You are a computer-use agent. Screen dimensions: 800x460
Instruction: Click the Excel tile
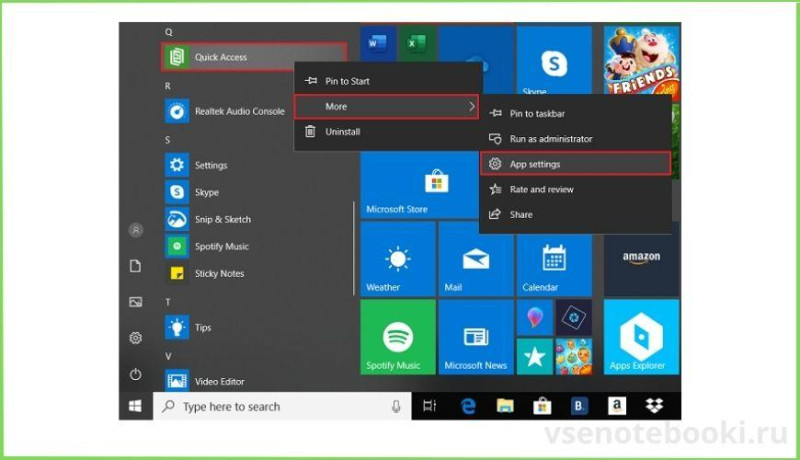[x=417, y=44]
